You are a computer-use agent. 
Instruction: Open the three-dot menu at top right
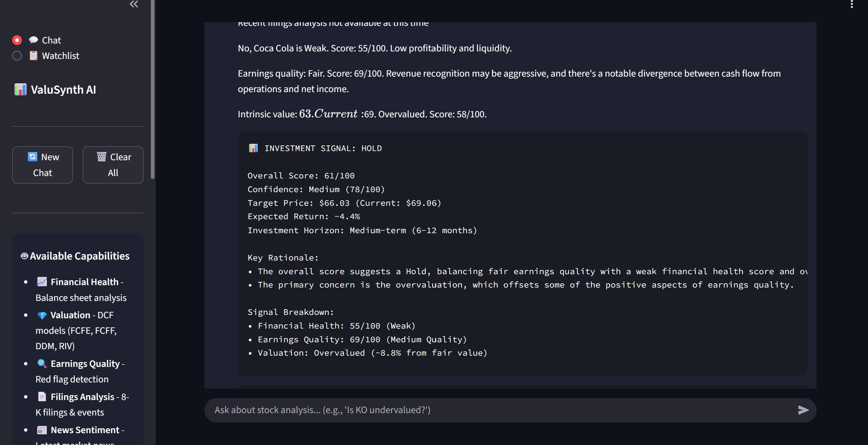(852, 4)
